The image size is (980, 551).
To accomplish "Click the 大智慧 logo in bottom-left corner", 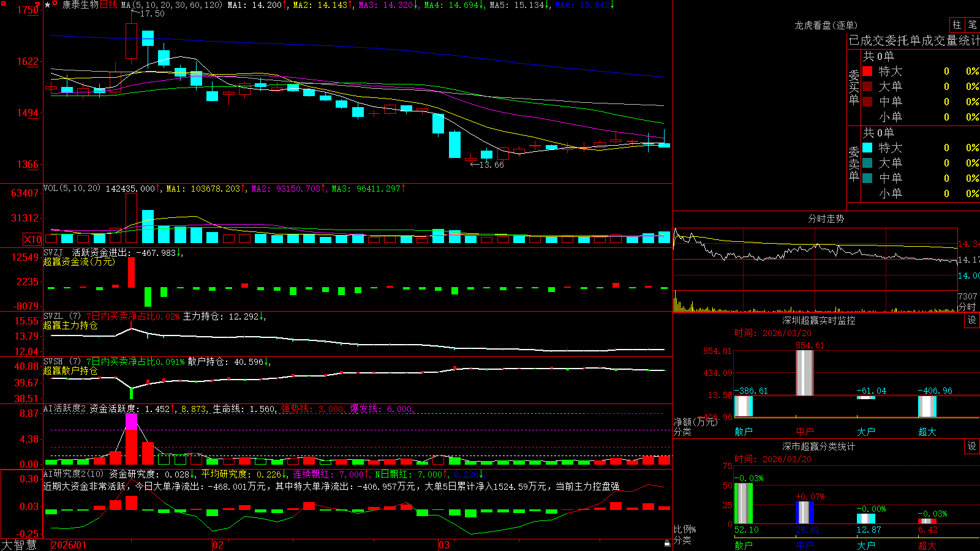I will click(19, 545).
